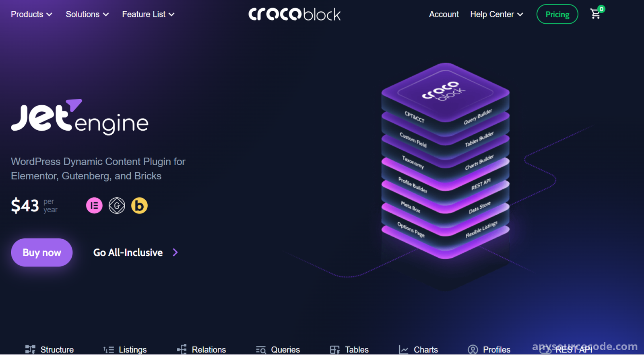Expand the Feature List dropdown
This screenshot has height=355, width=644.
point(148,14)
